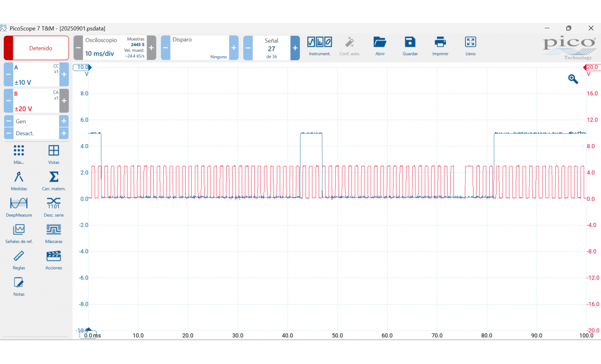
Task: Click the zoom magnifier on graph
Action: click(573, 79)
